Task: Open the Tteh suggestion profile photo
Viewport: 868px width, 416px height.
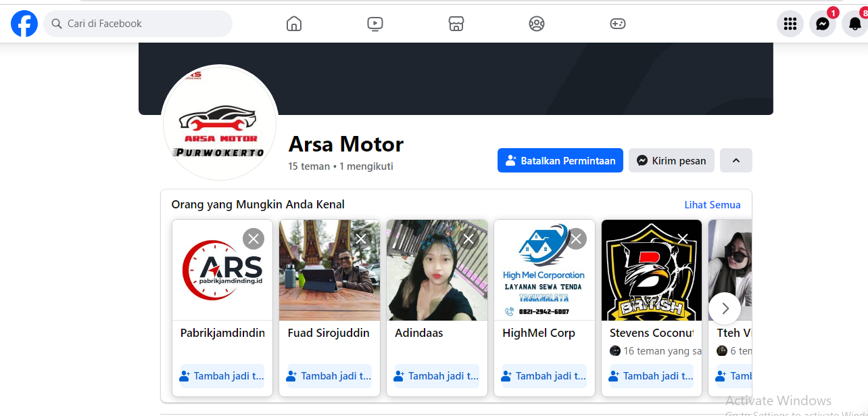Action: point(730,270)
